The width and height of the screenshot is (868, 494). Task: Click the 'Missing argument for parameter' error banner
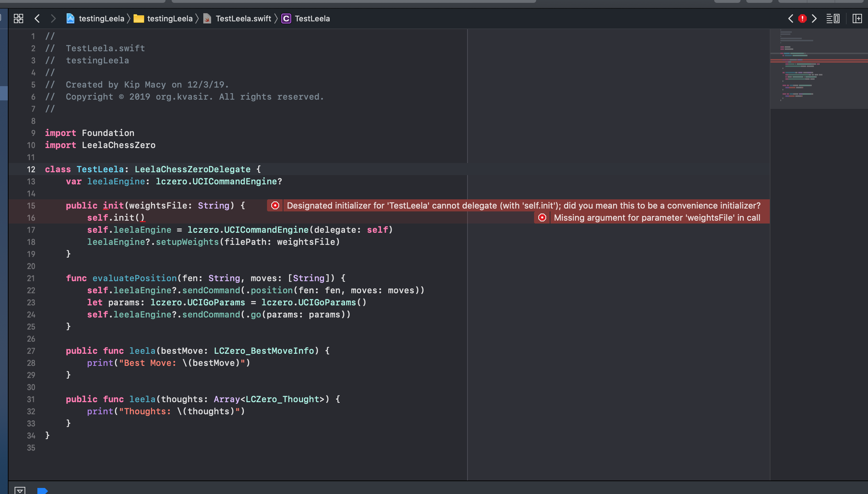pos(657,218)
